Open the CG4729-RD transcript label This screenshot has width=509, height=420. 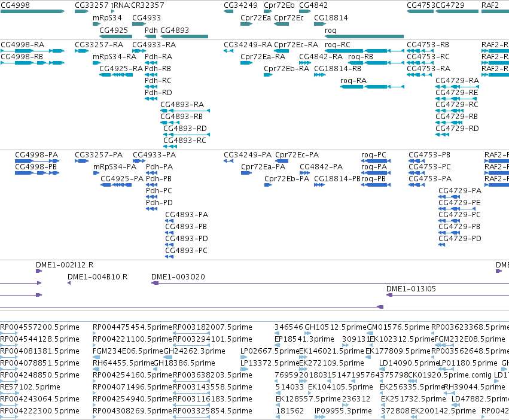coord(457,128)
